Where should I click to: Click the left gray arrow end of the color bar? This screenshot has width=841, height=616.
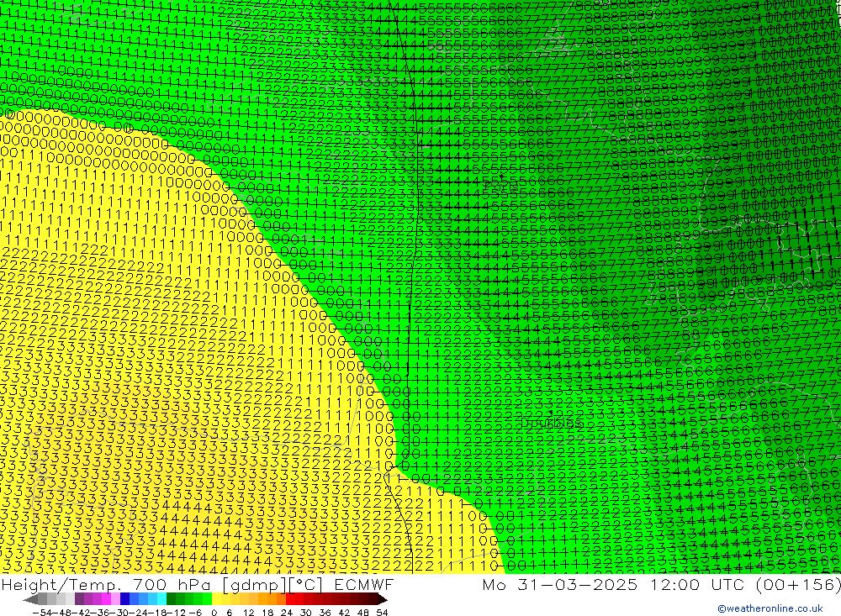coord(30,599)
